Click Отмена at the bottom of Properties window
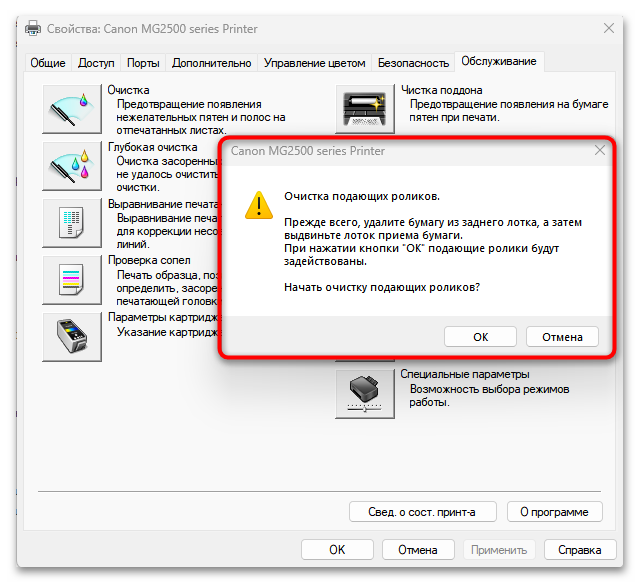Viewport: 639px width, 583px height. [x=418, y=550]
